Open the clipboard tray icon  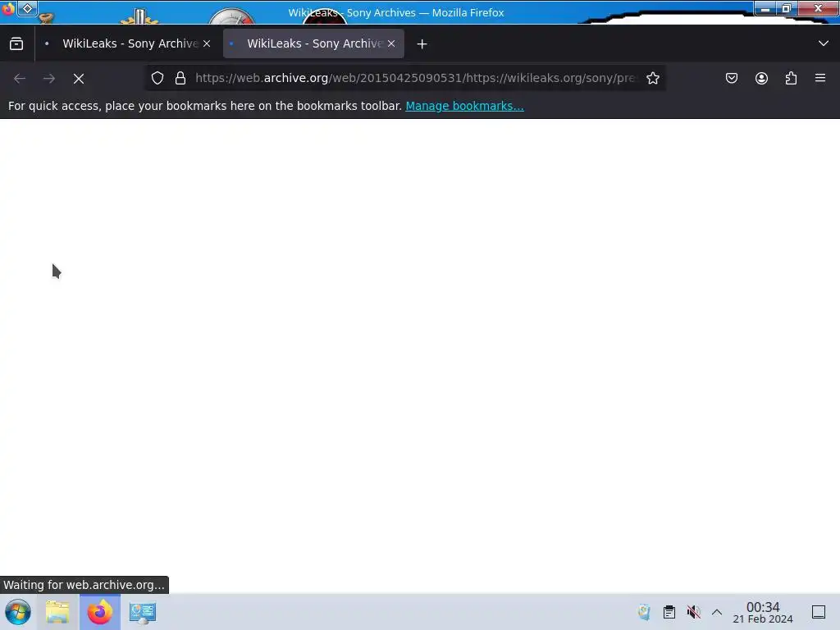669,612
